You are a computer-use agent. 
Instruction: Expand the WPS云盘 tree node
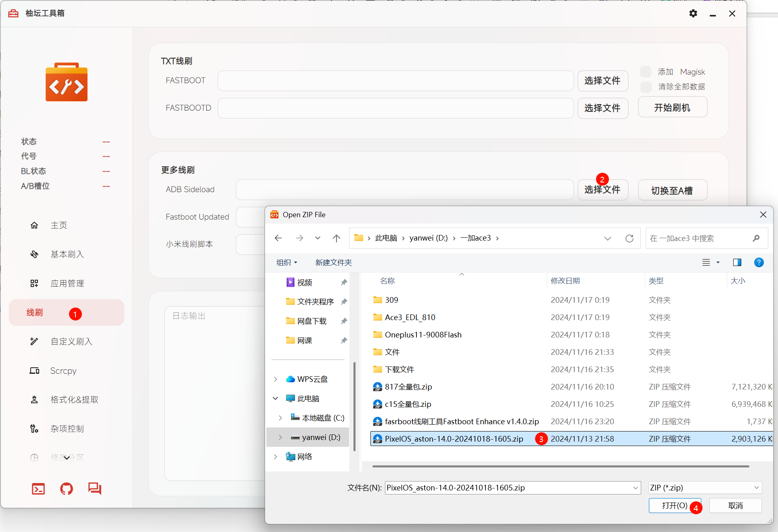[x=276, y=379]
